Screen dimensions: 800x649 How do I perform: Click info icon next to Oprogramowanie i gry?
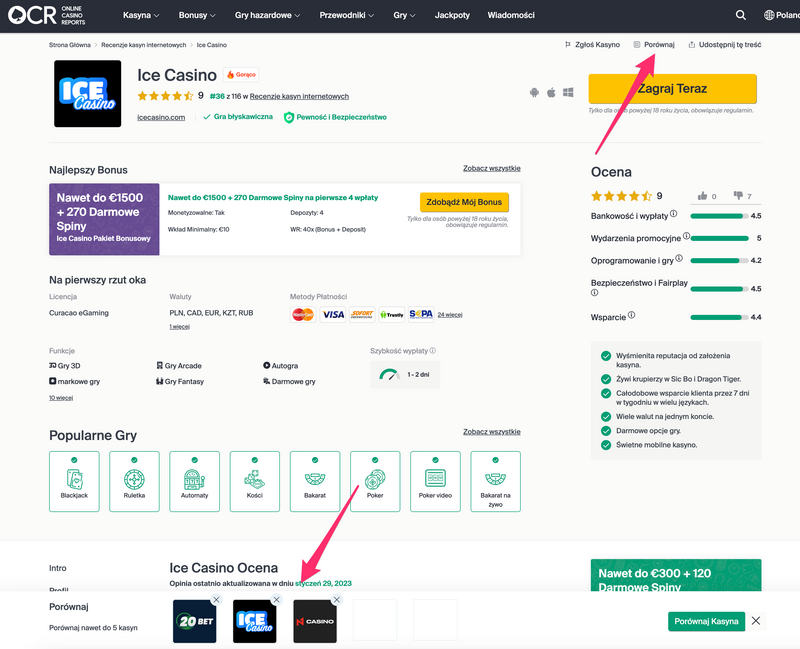679,258
